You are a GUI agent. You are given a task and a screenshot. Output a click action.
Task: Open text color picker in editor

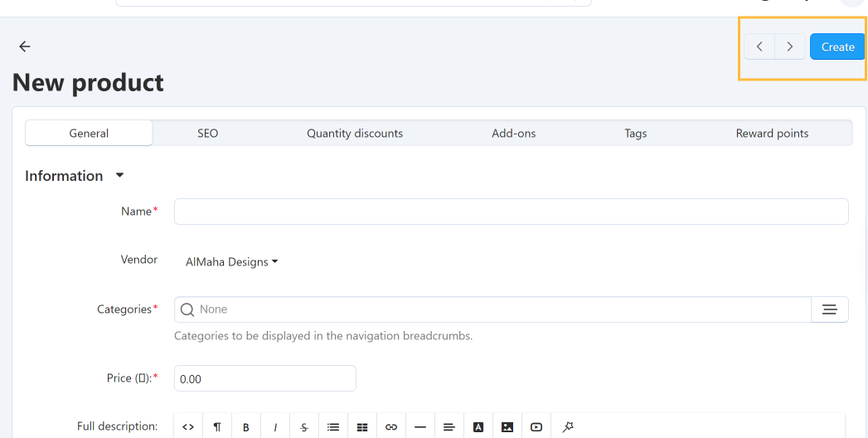point(478,427)
